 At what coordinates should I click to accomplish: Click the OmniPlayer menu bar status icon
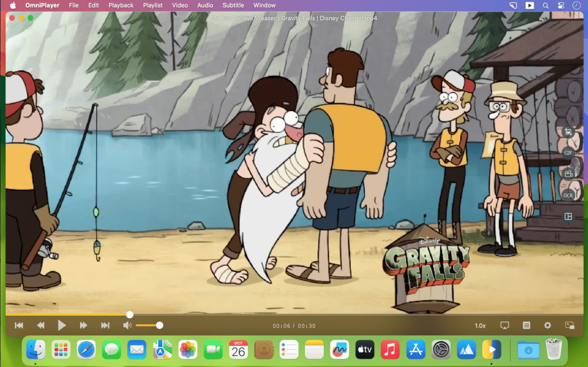click(529, 5)
